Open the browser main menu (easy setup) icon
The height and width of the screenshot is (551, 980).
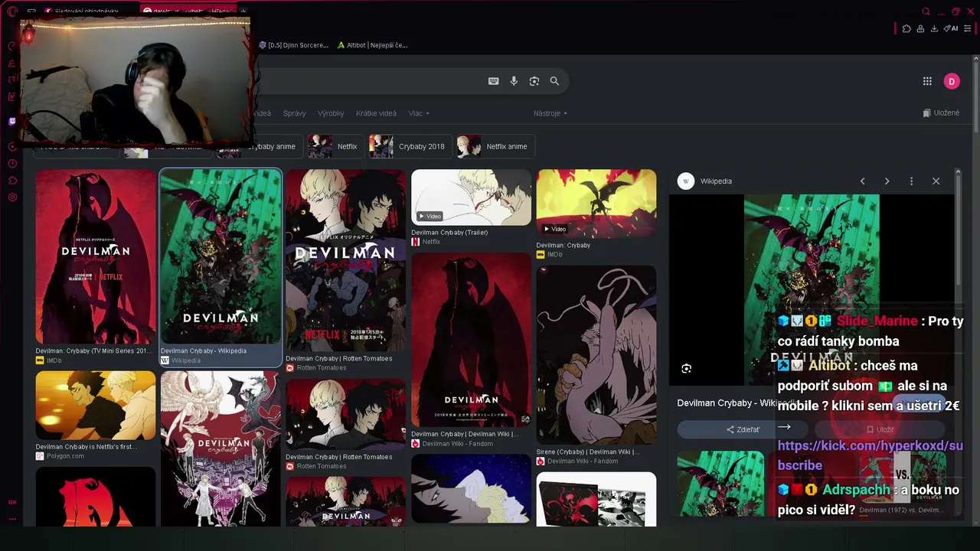[x=968, y=28]
